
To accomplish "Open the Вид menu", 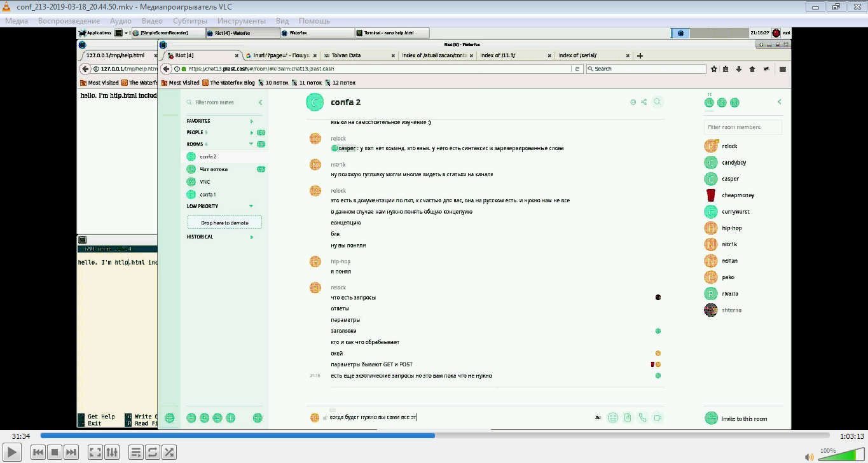I will [282, 21].
